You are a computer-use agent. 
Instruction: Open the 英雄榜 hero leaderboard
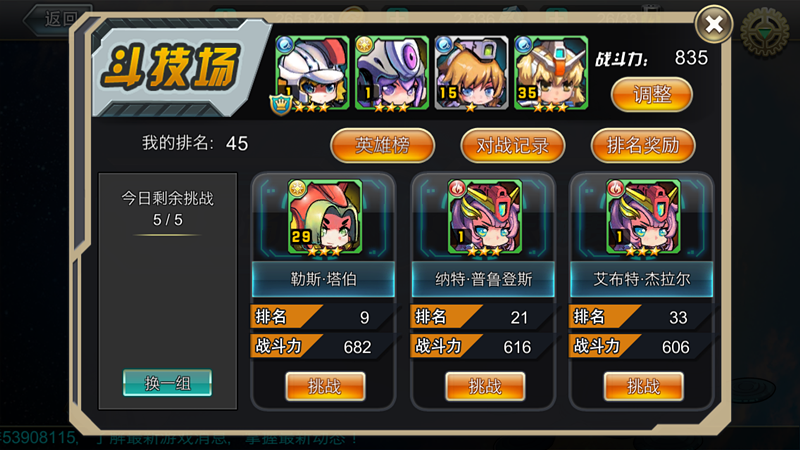click(x=383, y=145)
